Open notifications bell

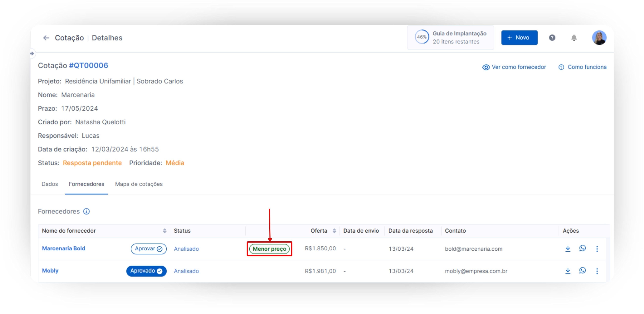point(574,38)
